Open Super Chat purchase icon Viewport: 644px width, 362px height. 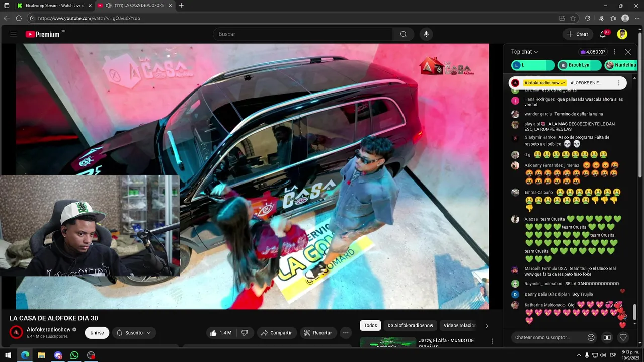pos(607,337)
